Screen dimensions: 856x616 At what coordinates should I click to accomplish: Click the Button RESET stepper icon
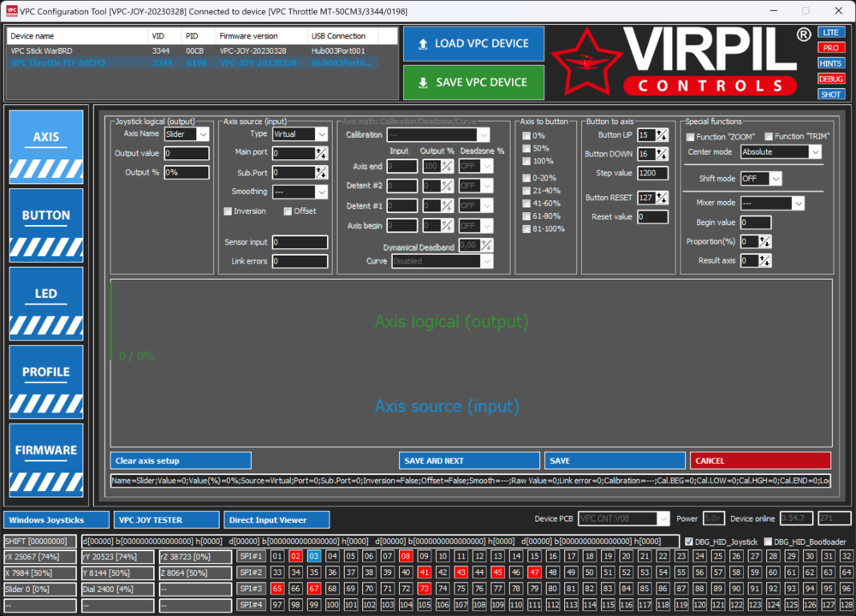[x=662, y=198]
